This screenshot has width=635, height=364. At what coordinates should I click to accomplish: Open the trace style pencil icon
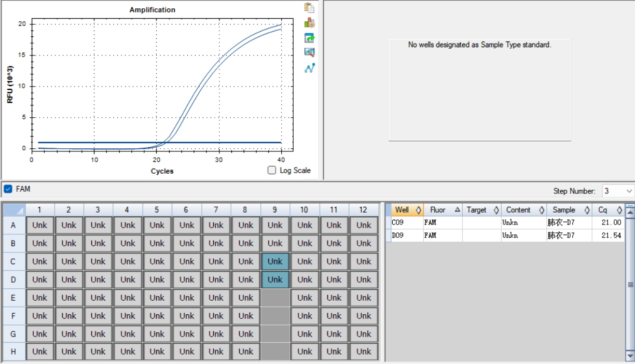[310, 52]
